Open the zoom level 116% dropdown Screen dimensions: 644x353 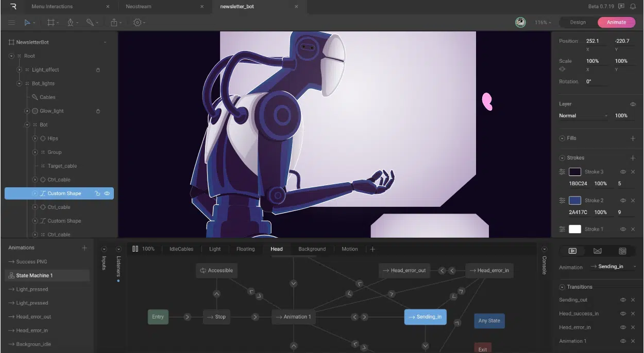543,23
